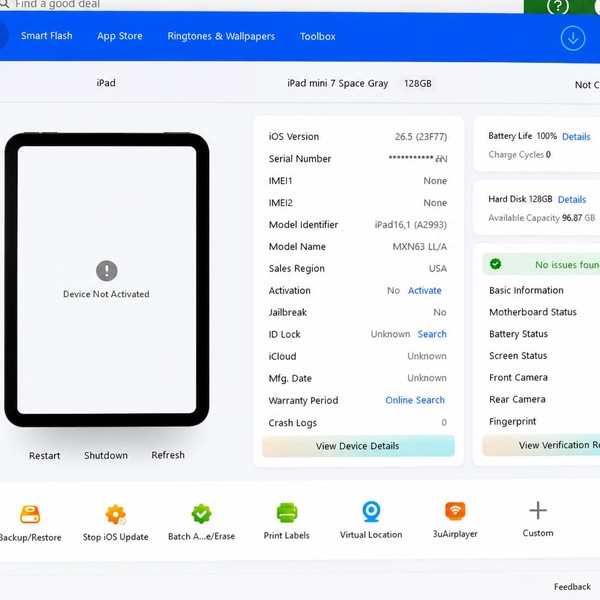The width and height of the screenshot is (600, 600).
Task: Click the masked Serial Number value
Action: coord(418,158)
